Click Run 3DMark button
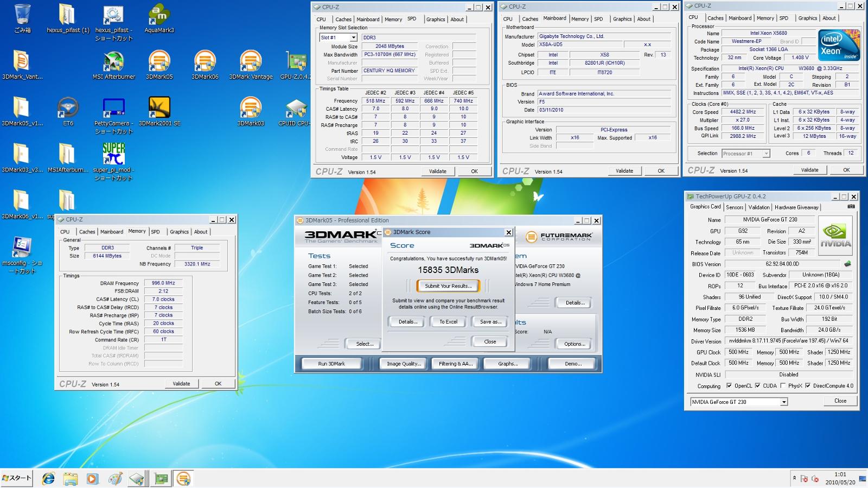 coord(331,364)
